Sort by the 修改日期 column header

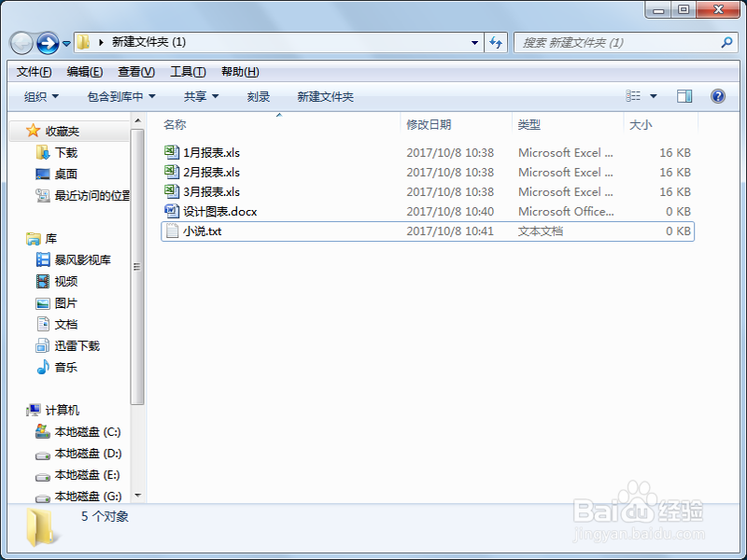pos(429,125)
